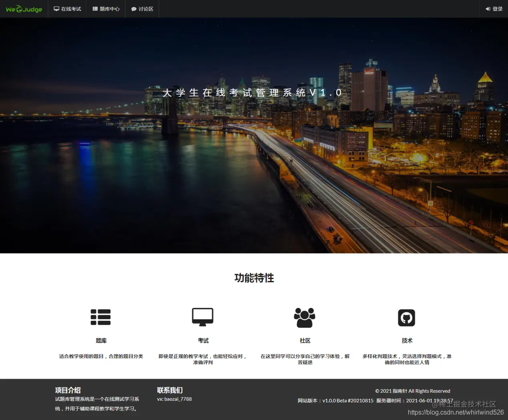The width and height of the screenshot is (508, 420).
Task: Click the 联系我们 footer heading
Action: coord(170,390)
